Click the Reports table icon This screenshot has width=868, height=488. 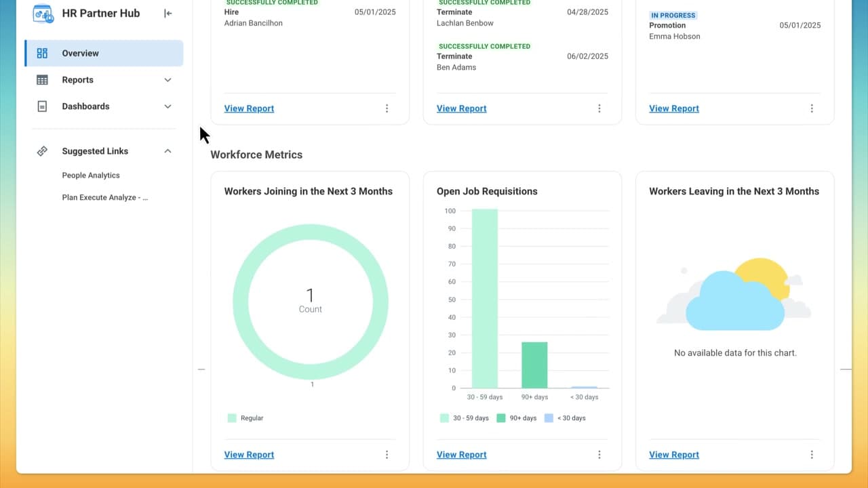point(42,80)
